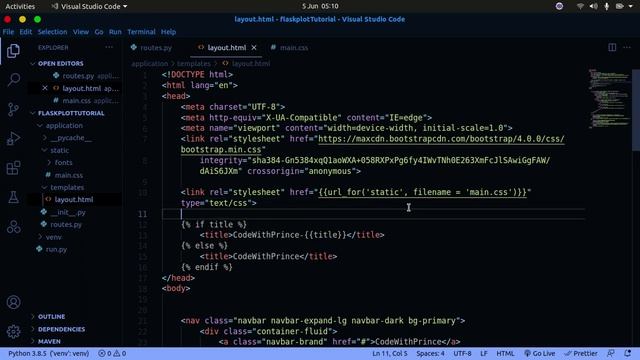Open the Source Control view
This screenshot has width=640, height=360.
coord(13,109)
